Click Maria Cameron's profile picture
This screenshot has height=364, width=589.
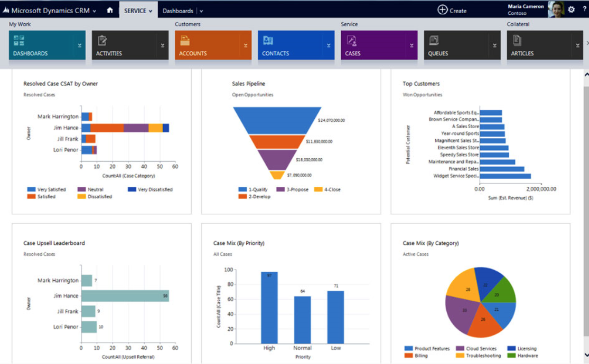(x=556, y=9)
